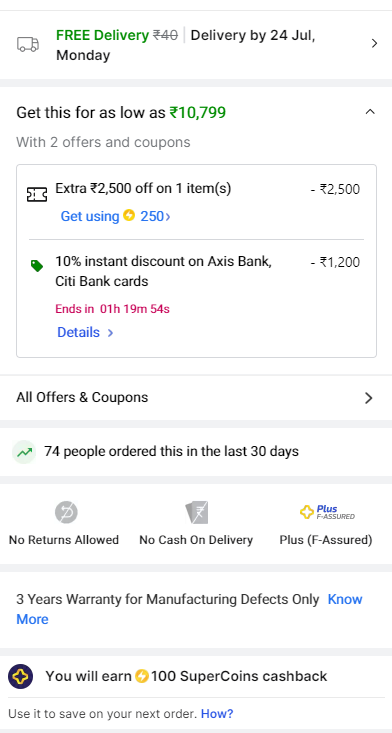Click the purple SuperCoins badge icon

click(21, 676)
